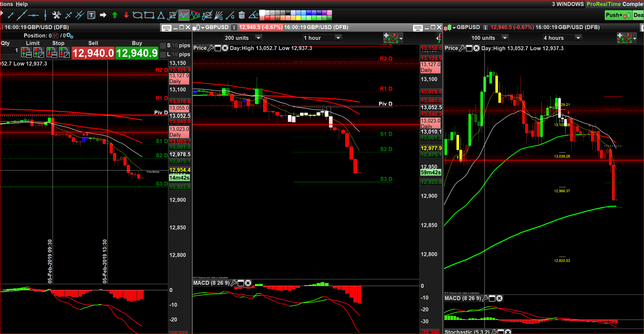Enable the S 10 pips stop checkbox
Viewport: 644px width, 334px height.
click(163, 46)
